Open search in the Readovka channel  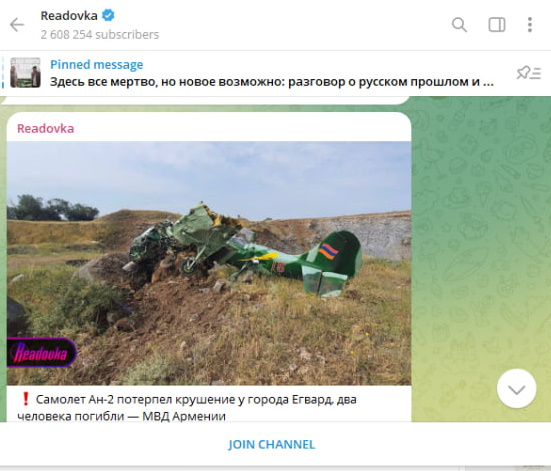click(459, 25)
